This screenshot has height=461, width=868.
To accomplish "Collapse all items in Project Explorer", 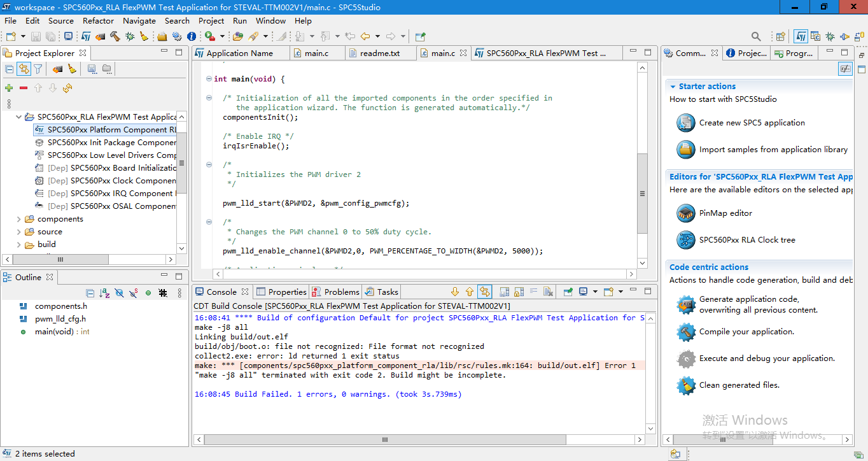I will 10,69.
